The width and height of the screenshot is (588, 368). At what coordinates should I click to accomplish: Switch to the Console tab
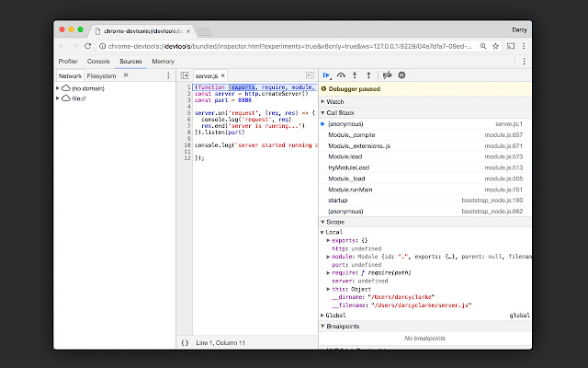[98, 62]
